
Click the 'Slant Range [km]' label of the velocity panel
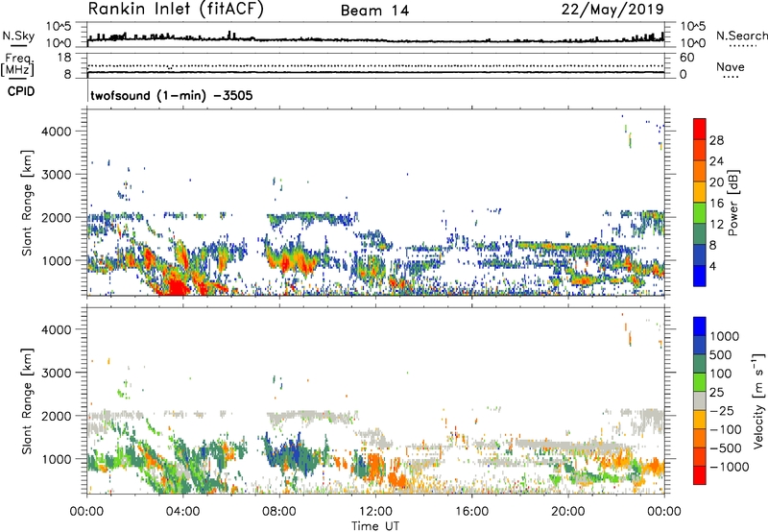pos(27,401)
